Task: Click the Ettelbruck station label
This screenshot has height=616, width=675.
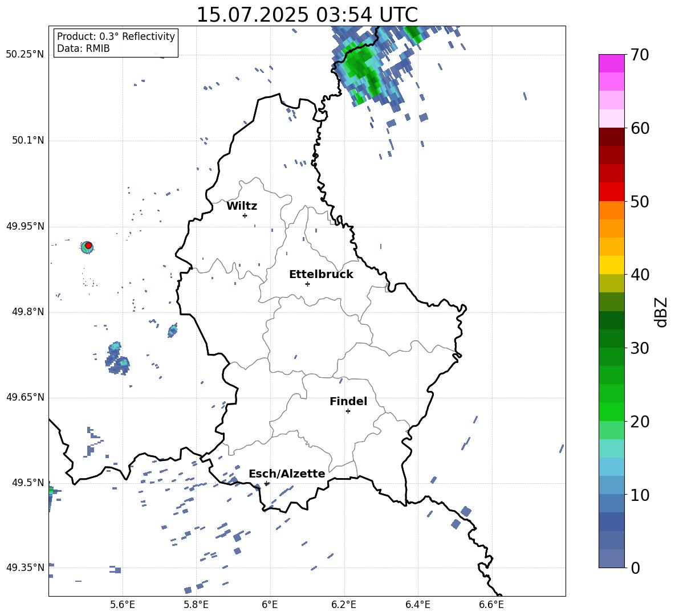Action: [x=321, y=275]
